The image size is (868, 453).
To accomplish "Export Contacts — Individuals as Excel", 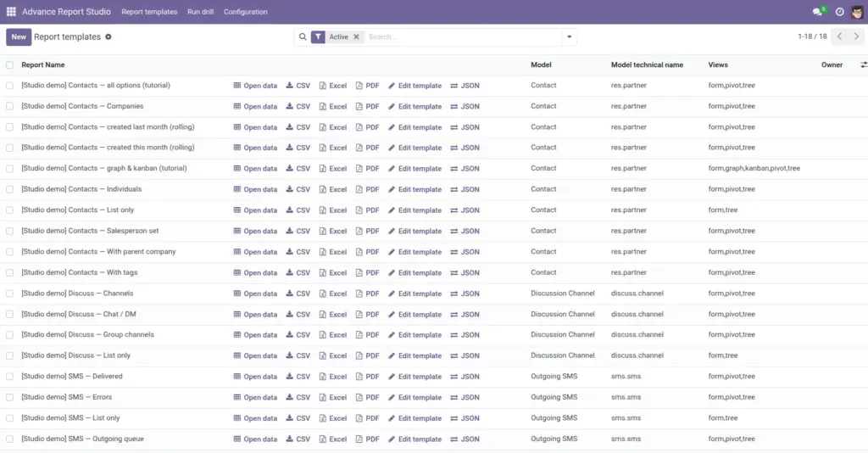I will coord(332,189).
